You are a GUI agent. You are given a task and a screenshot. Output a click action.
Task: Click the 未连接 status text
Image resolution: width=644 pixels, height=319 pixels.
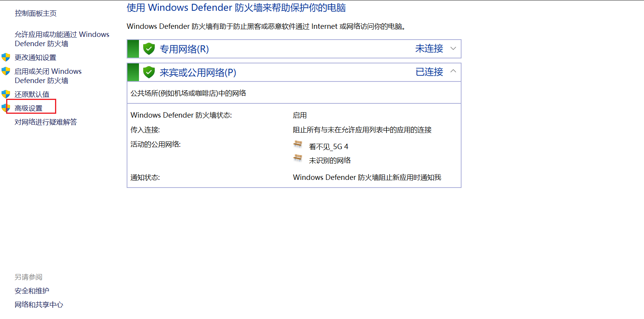[429, 48]
